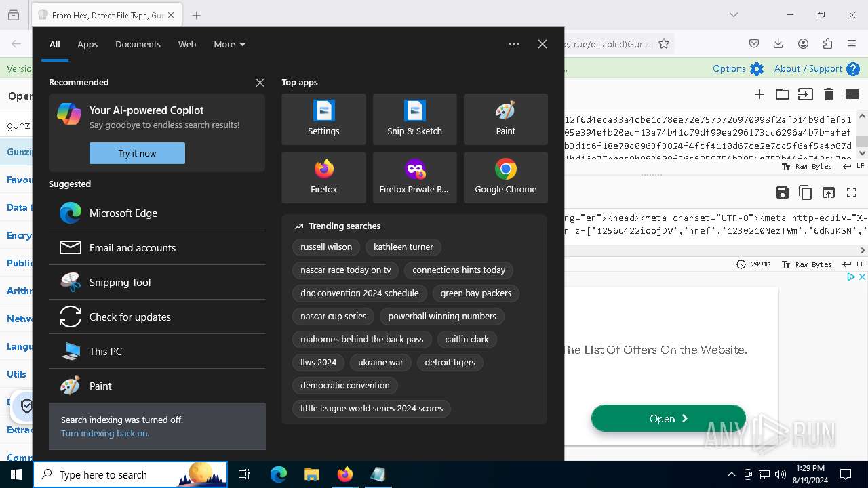Open About / Support link
The image size is (868, 488).
point(816,68)
